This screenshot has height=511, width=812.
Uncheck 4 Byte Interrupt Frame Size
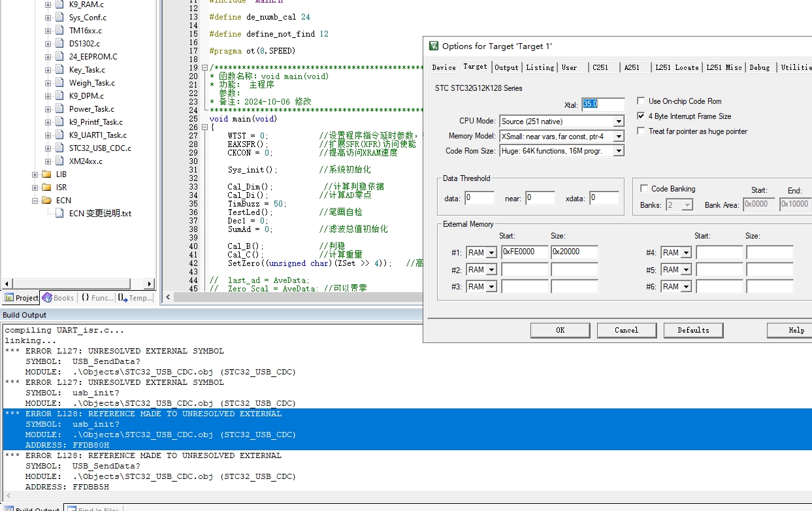click(641, 116)
